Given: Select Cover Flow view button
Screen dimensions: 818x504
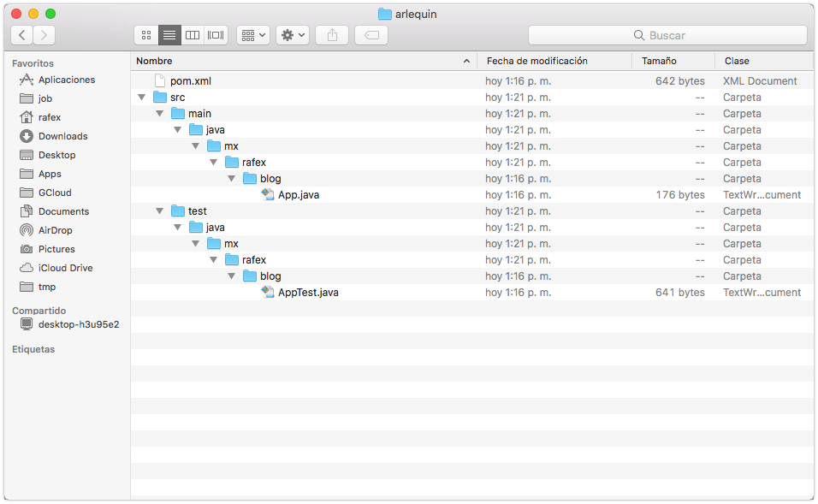Looking at the screenshot, I should 216,35.
